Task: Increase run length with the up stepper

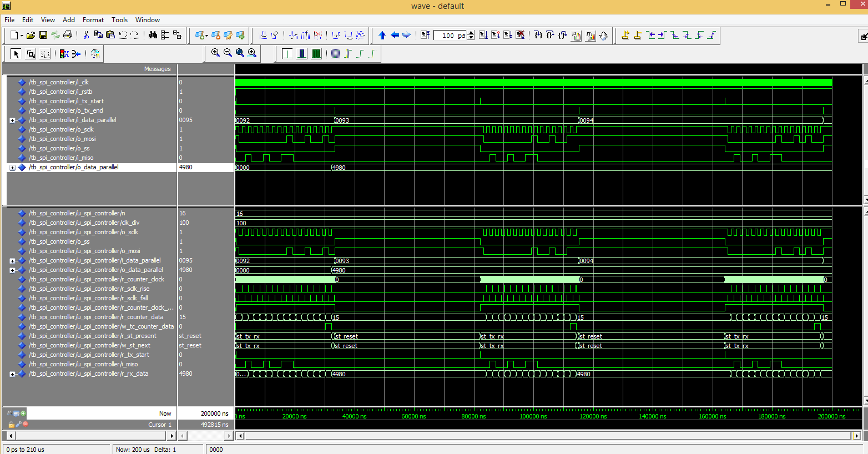Action: coord(471,33)
